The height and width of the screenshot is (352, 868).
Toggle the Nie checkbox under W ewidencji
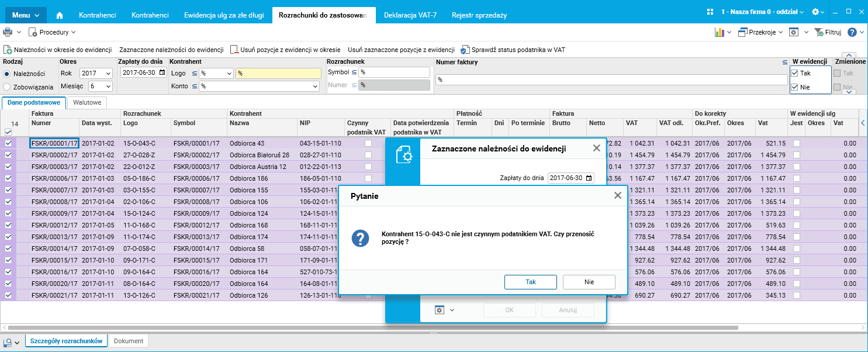click(x=794, y=87)
